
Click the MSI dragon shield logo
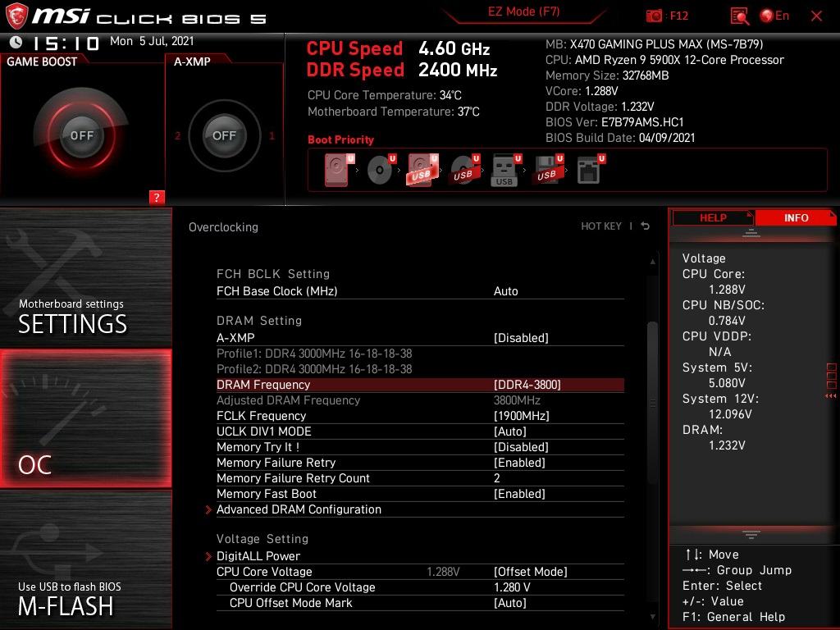tap(16, 16)
